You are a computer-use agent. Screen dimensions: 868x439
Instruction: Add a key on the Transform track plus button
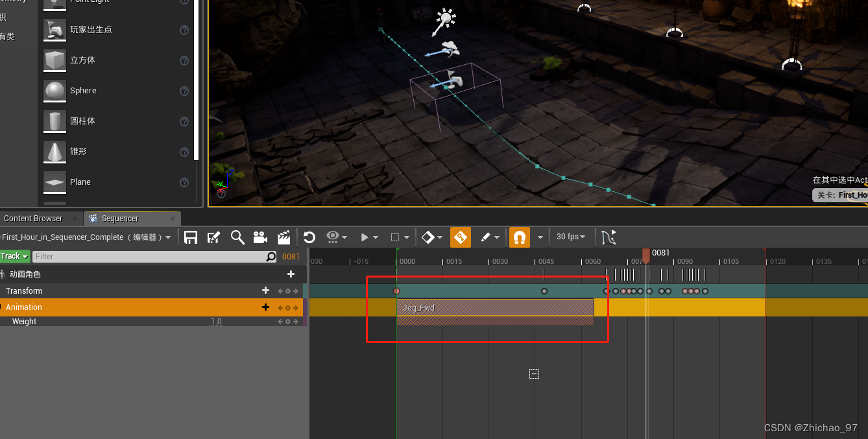tap(265, 291)
